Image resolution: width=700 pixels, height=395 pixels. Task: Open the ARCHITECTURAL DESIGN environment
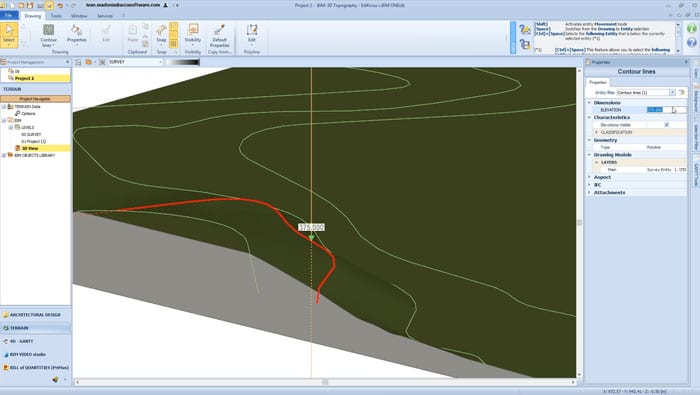point(35,315)
